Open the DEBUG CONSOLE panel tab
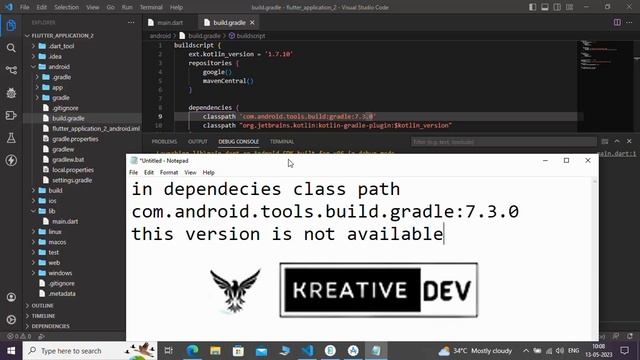Image resolution: width=640 pixels, height=360 pixels. (238, 142)
